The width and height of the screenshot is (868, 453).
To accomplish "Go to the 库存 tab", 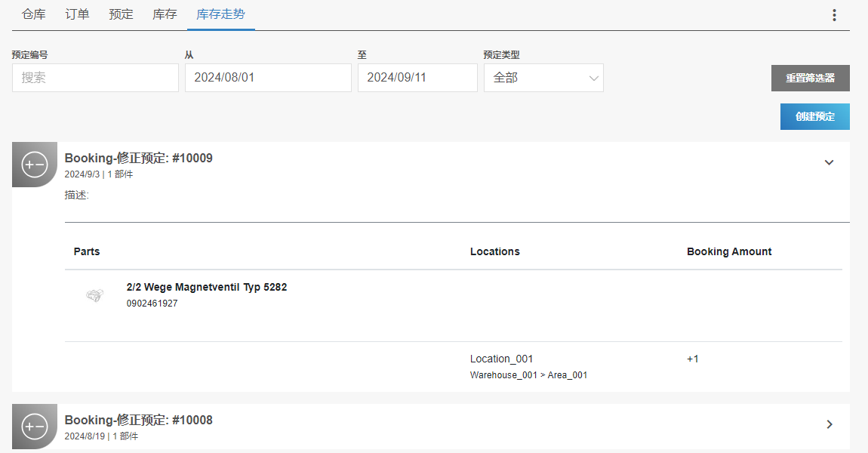I will point(165,14).
